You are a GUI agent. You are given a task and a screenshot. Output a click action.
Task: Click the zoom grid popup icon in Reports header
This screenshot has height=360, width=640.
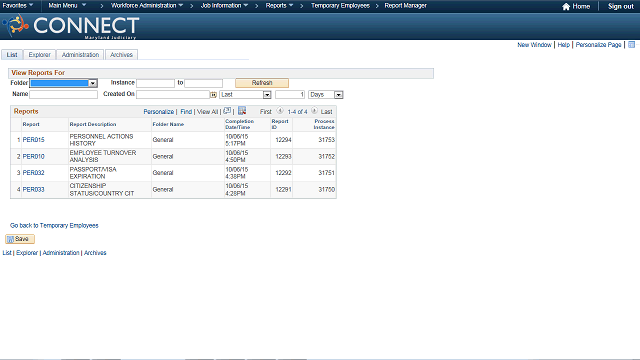point(227,111)
